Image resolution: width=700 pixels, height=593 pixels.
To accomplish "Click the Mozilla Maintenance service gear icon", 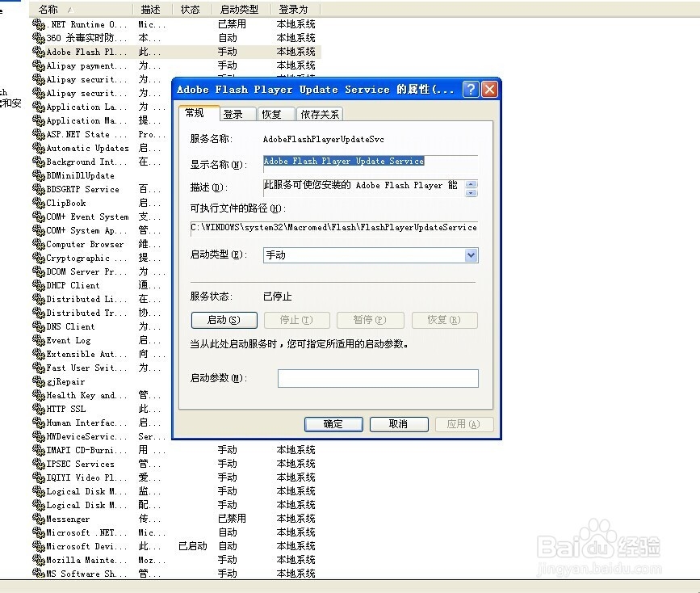I will point(37,560).
